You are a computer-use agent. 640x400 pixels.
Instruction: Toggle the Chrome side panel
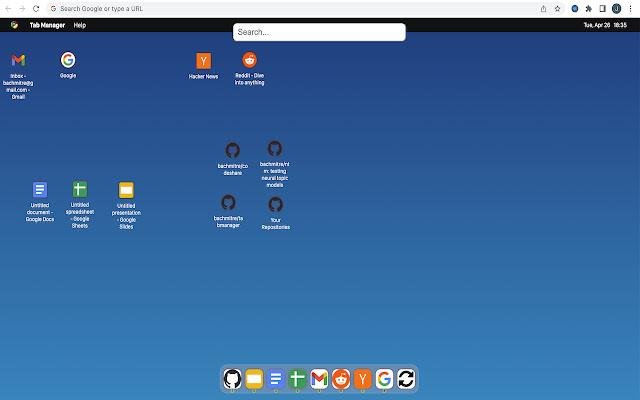click(x=602, y=9)
